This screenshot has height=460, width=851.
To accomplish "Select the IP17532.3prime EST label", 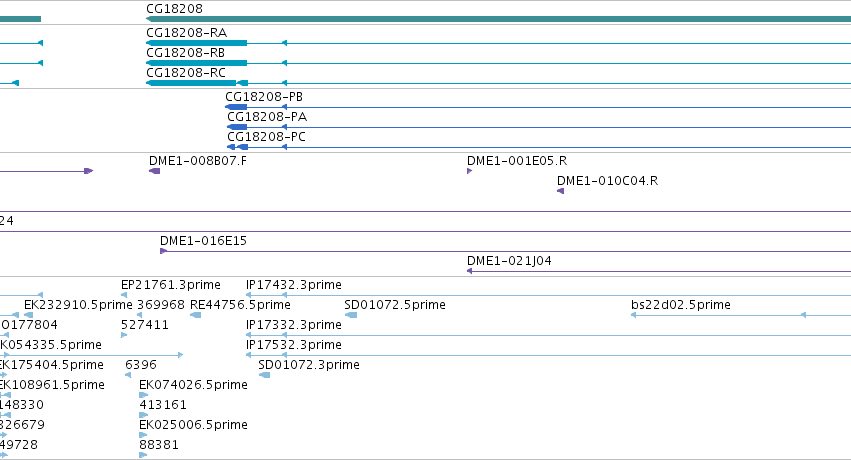I will pyautogui.click(x=294, y=345).
